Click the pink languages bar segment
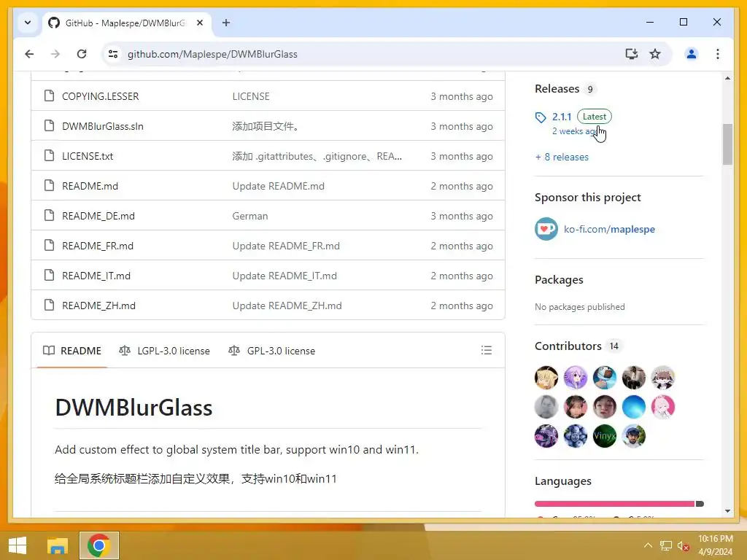The width and height of the screenshot is (747, 560). coord(614,504)
